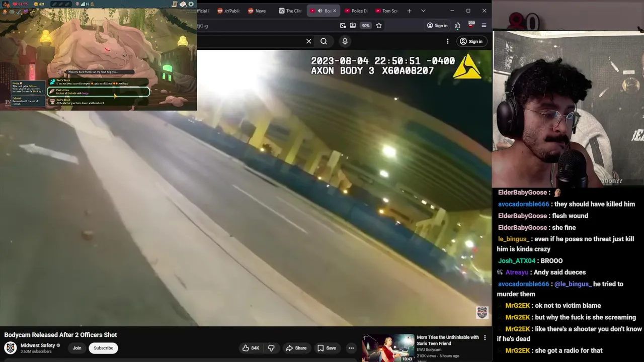Switch to the Tom Scr YouTube tab
644x362 pixels.
pyautogui.click(x=386, y=11)
